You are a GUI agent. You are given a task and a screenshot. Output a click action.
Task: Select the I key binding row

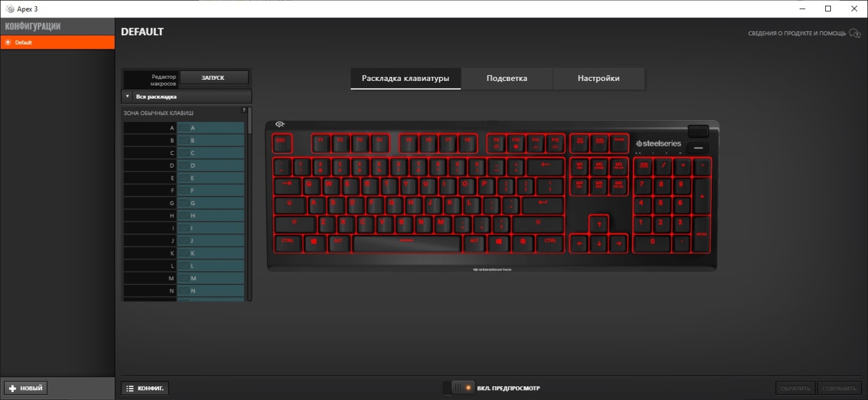[x=184, y=228]
